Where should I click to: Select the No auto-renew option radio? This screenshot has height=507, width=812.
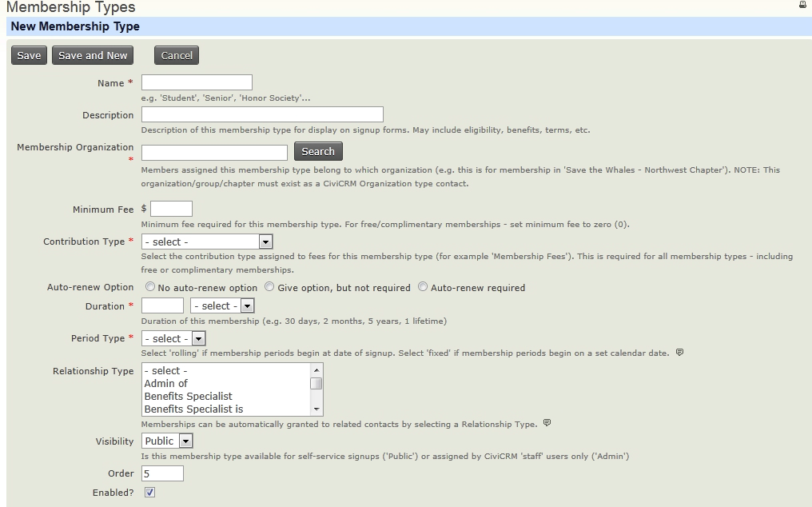[x=150, y=287]
